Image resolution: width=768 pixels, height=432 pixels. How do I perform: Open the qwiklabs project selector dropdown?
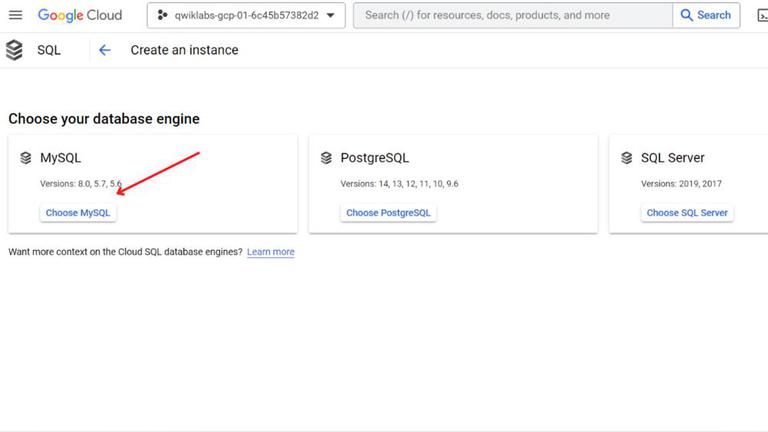click(246, 15)
